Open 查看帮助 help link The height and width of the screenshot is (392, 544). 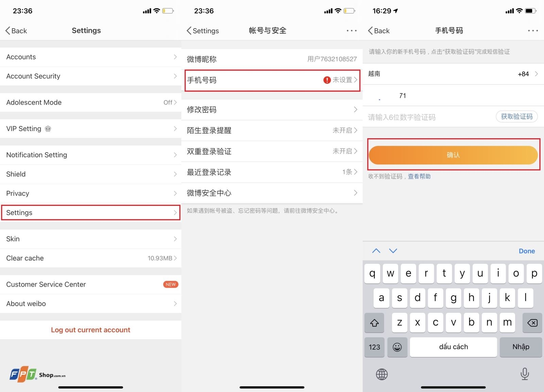419,176
